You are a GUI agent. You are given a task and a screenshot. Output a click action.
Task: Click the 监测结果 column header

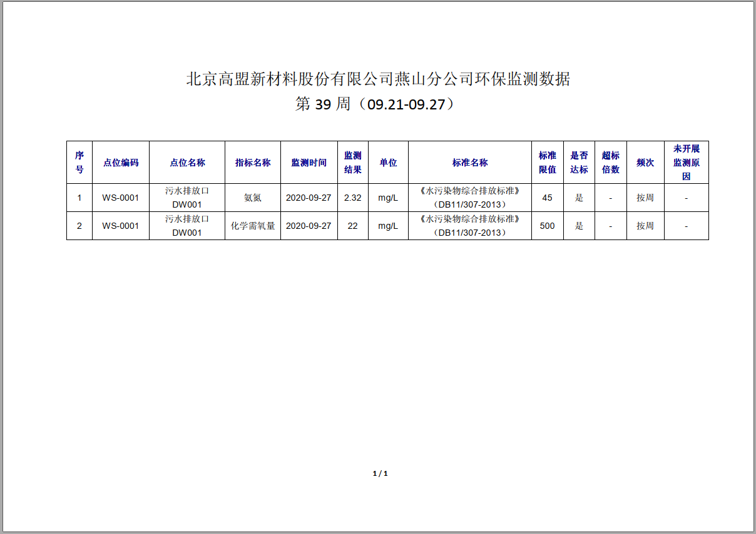353,162
